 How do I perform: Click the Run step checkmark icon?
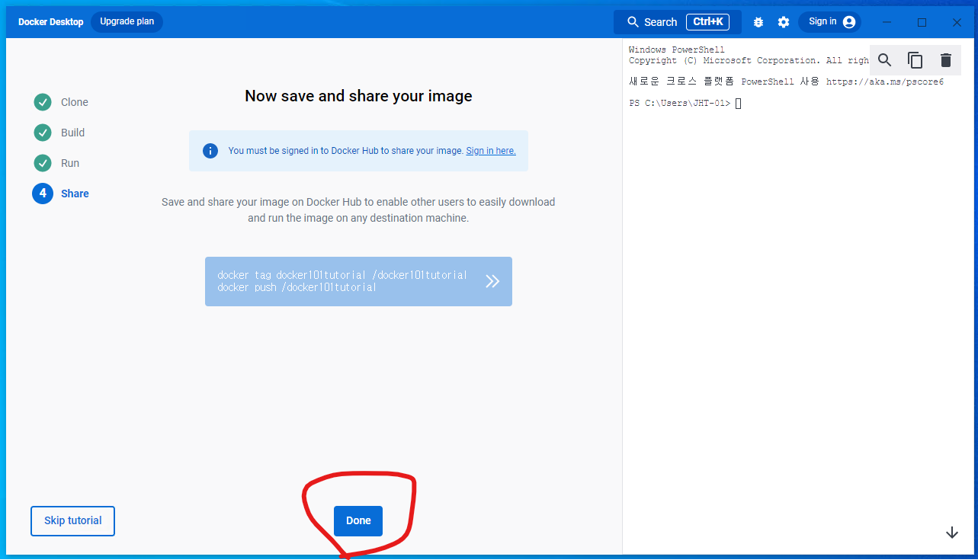[43, 163]
